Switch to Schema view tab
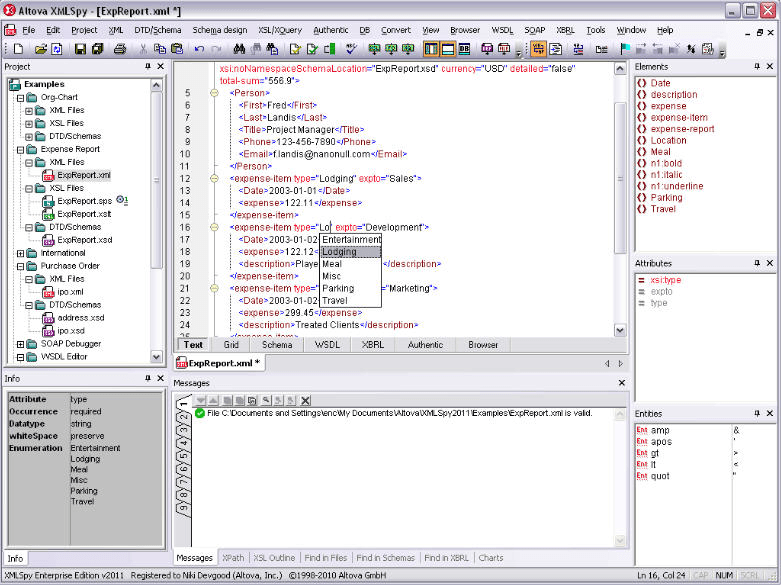 click(277, 345)
